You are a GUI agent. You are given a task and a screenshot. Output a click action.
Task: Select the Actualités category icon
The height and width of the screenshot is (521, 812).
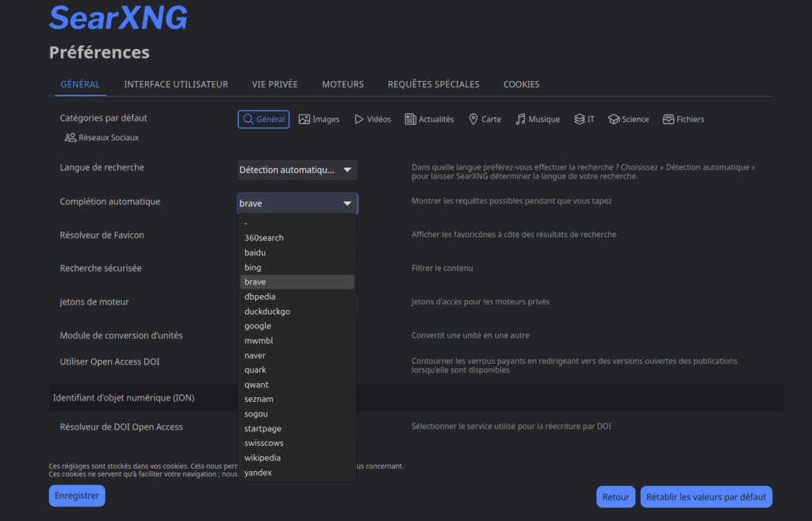pyautogui.click(x=411, y=119)
